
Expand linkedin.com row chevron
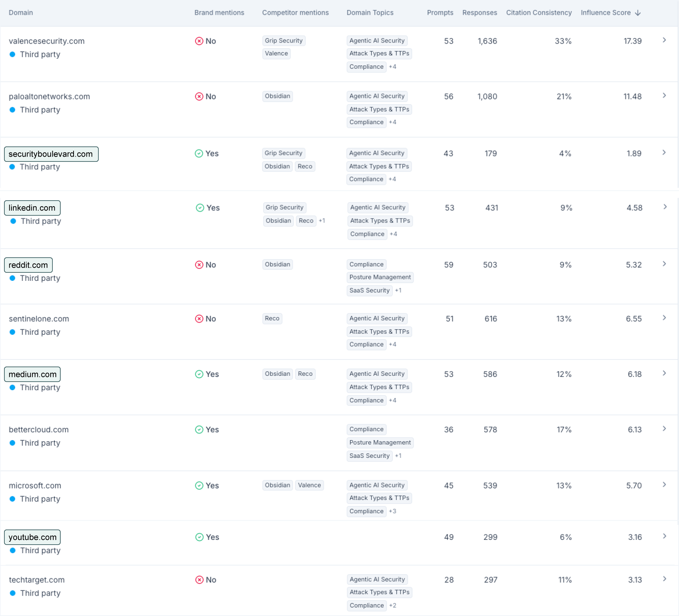click(x=665, y=207)
